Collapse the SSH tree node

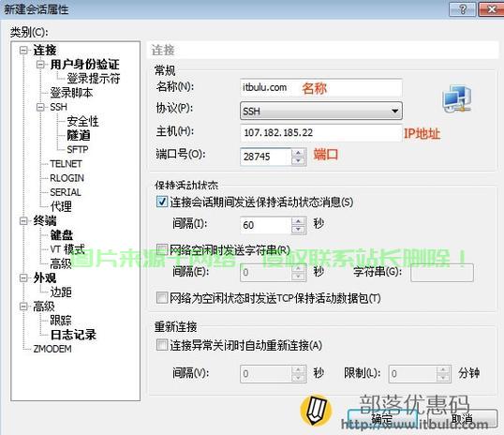(40, 107)
